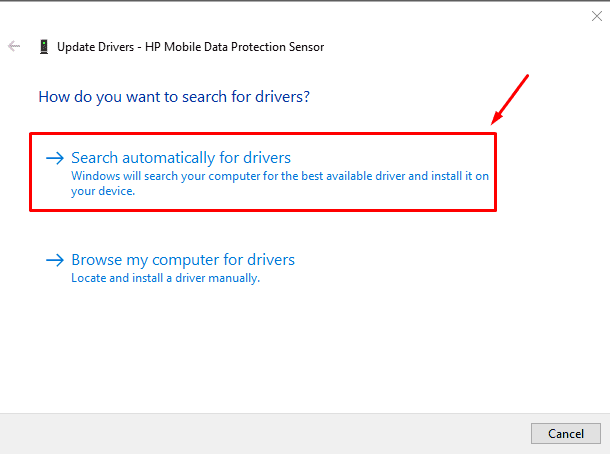Close the Update Drivers dialog with X

(597, 16)
